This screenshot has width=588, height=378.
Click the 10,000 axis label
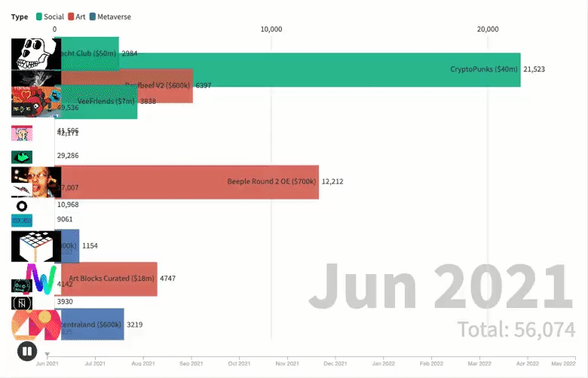coord(271,29)
